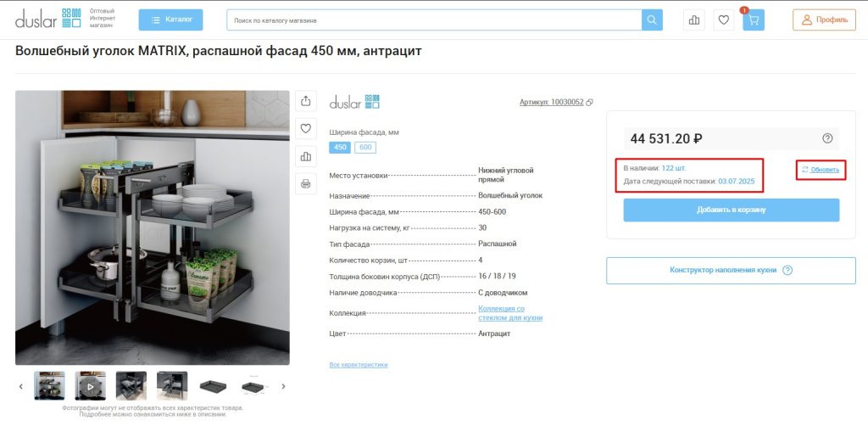
Task: Click the product title heading
Action: tap(219, 52)
